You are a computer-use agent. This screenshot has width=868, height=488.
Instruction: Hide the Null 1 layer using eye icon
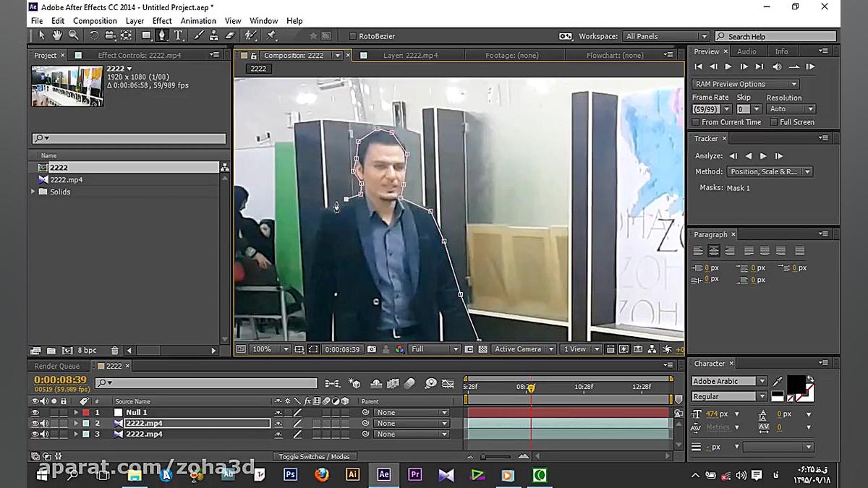[x=35, y=412]
